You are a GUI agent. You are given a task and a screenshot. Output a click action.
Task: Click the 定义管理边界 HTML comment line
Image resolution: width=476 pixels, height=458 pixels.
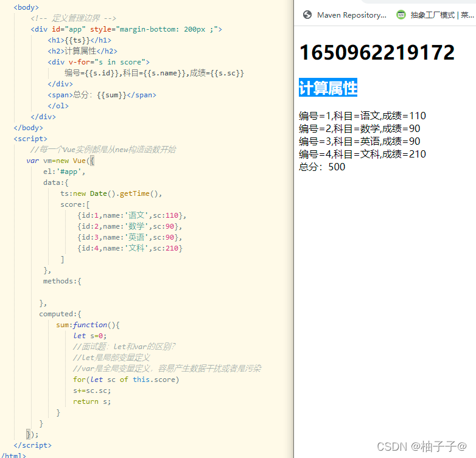pos(73,18)
